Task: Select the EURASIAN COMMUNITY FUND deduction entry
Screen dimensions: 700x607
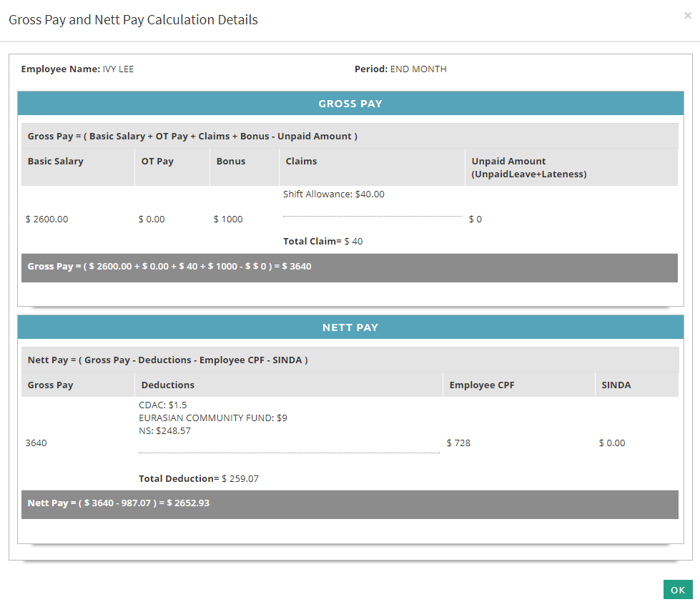Action: (212, 418)
